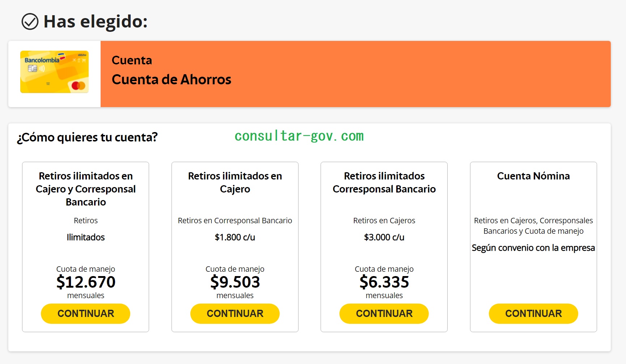The image size is (626, 364).
Task: Click the Mastercard logo on the debit card
Action: [78, 85]
